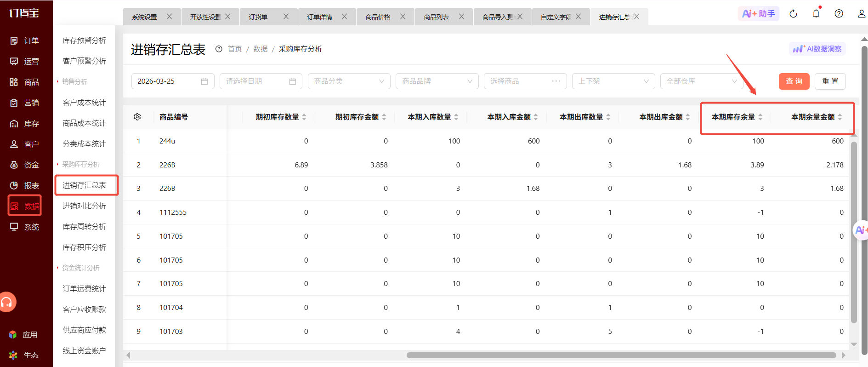Open the notification bell
868x367 pixels.
[x=816, y=13]
